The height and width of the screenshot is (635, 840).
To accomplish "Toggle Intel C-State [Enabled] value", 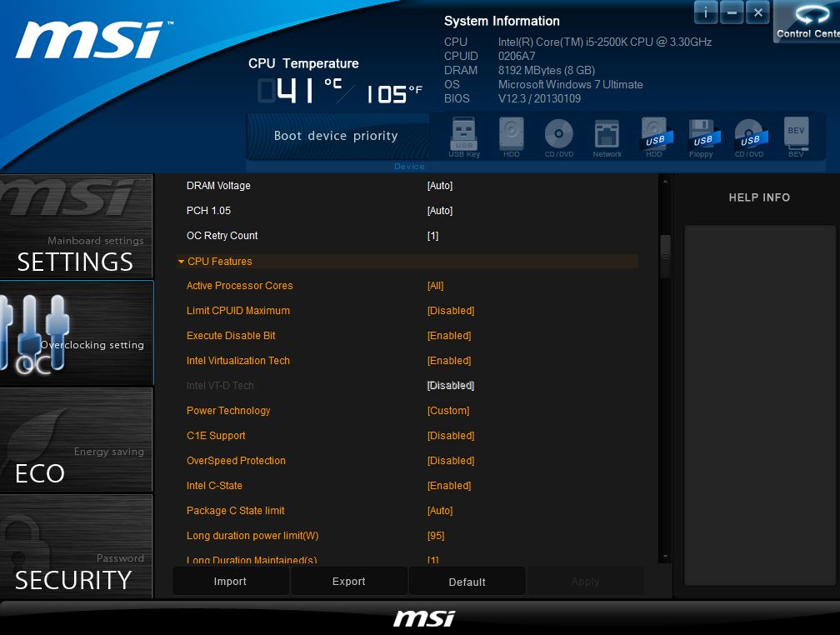I will tap(449, 486).
